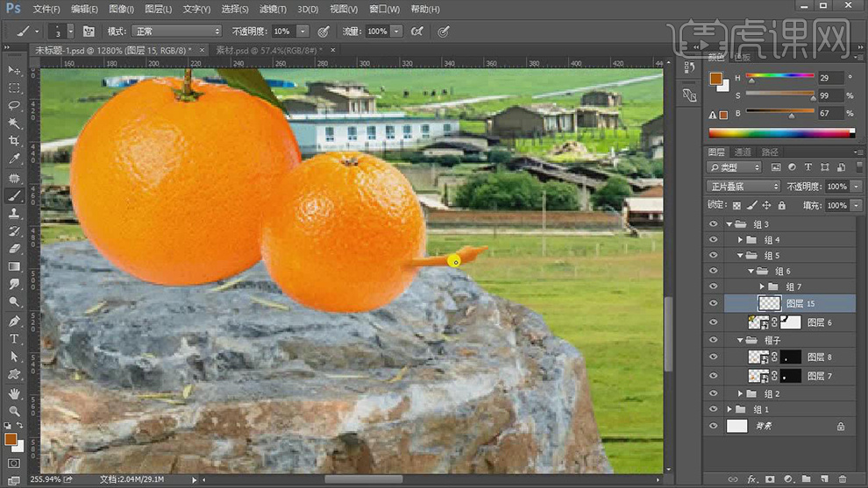
Task: Toggle lock all for layer
Action: pos(782,205)
